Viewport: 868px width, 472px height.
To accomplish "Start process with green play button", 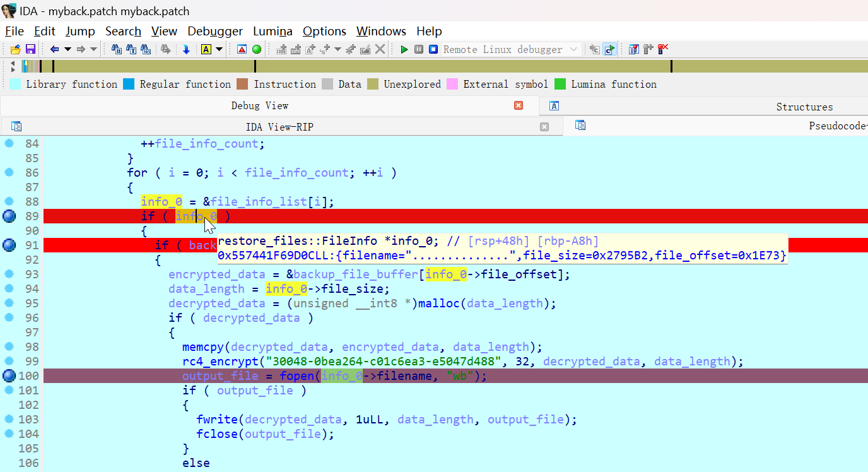I will coord(404,49).
